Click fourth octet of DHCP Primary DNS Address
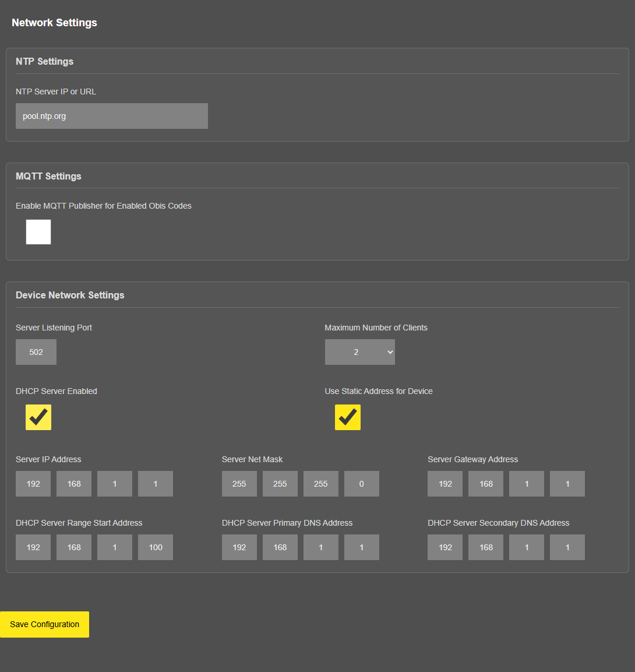The image size is (635, 672). (362, 547)
